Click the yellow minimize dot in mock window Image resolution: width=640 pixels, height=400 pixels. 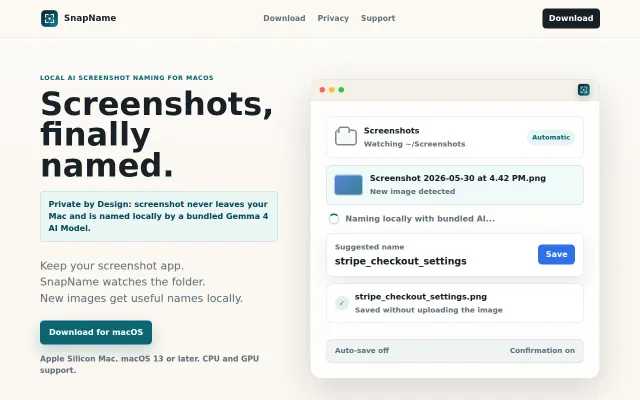pos(331,90)
